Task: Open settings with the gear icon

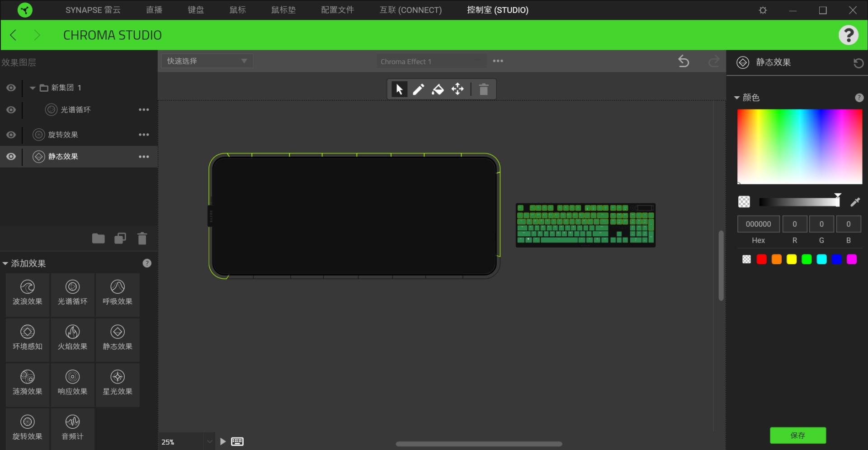Action: pos(763,10)
